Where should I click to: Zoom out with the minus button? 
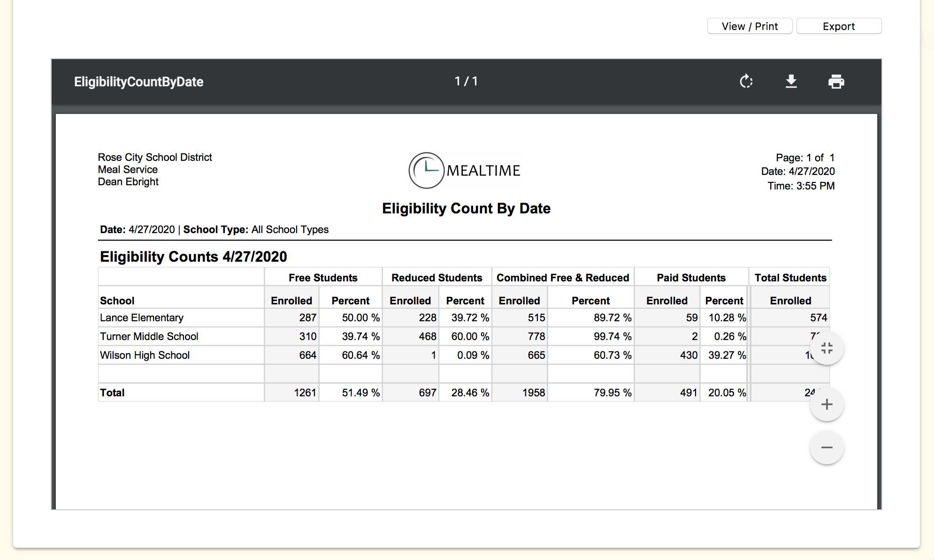pyautogui.click(x=827, y=447)
